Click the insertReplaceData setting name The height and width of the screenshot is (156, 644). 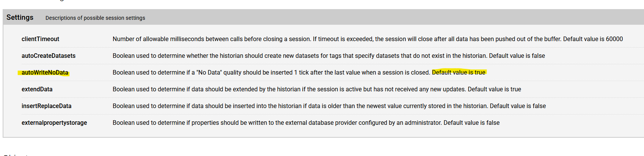(x=46, y=106)
